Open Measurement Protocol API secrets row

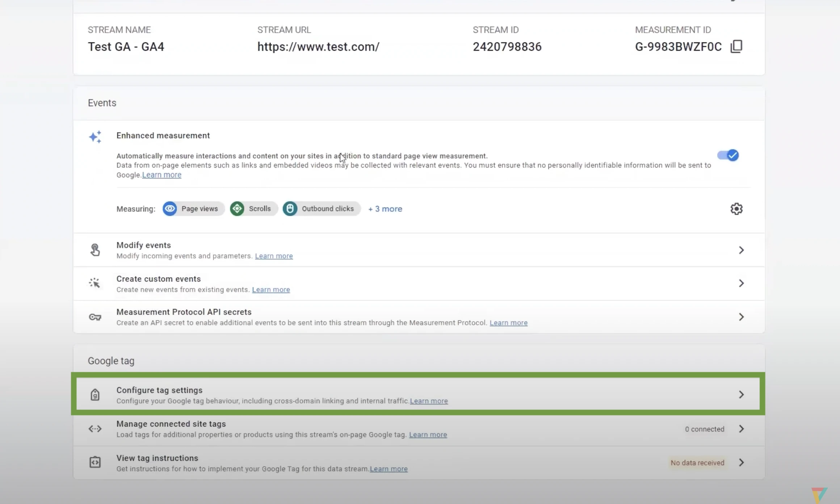pyautogui.click(x=419, y=317)
